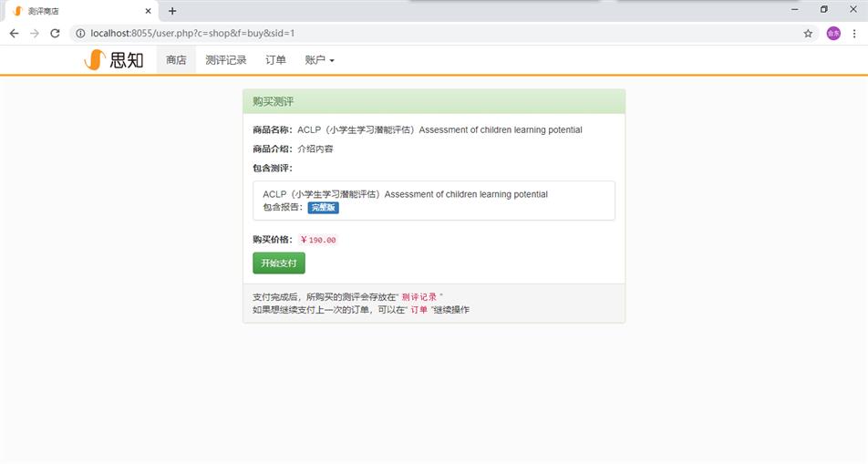Screen dimensions: 868x464
Task: Open Chrome's three-dot menu
Action: (855, 34)
